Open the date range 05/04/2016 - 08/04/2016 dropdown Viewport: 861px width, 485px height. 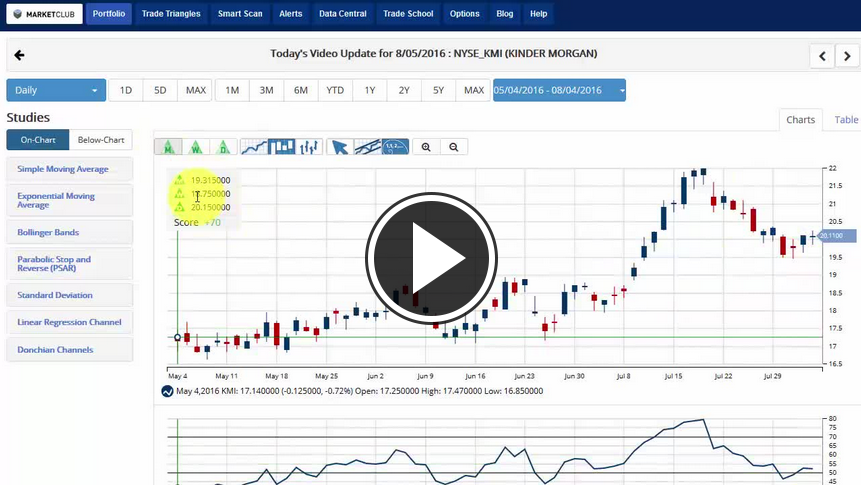[559, 90]
